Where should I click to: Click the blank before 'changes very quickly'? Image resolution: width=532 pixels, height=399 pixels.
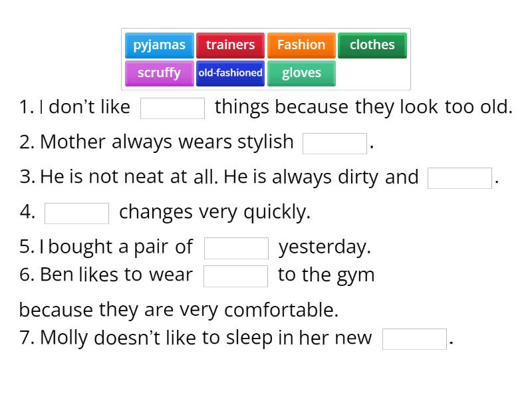(76, 212)
